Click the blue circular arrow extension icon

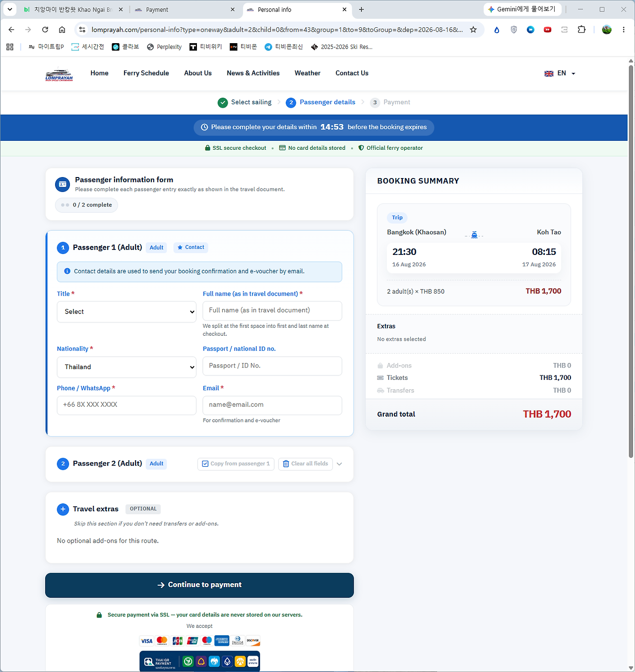[x=531, y=30]
